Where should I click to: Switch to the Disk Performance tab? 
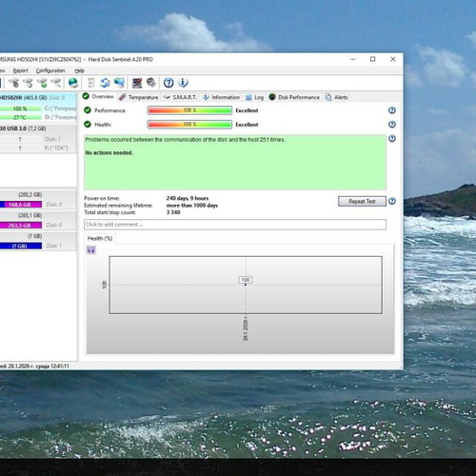[294, 97]
